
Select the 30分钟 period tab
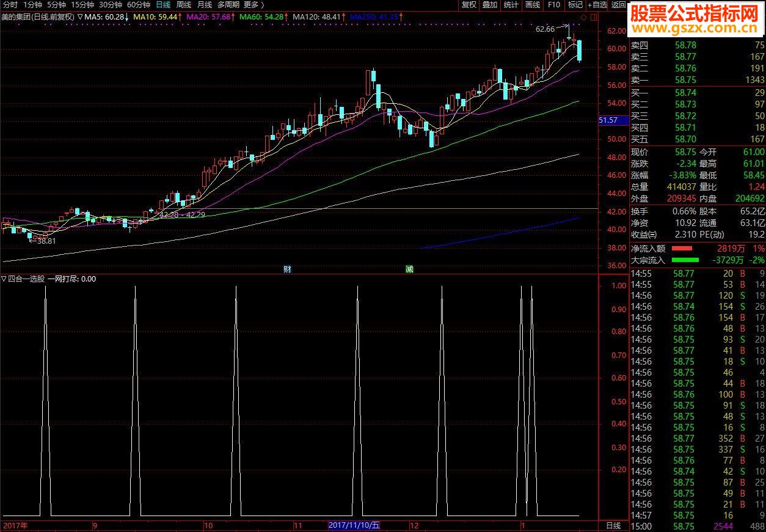click(111, 5)
